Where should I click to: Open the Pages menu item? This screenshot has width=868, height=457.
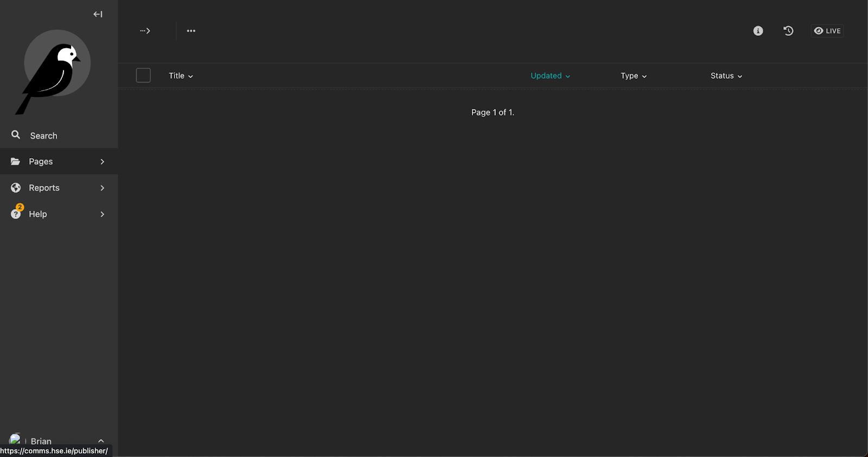point(59,162)
